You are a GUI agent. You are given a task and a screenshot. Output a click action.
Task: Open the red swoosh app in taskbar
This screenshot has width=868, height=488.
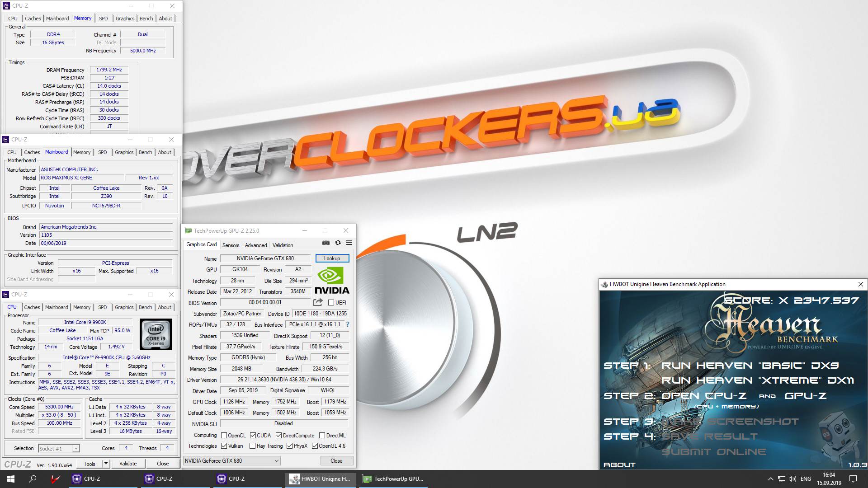(55, 479)
